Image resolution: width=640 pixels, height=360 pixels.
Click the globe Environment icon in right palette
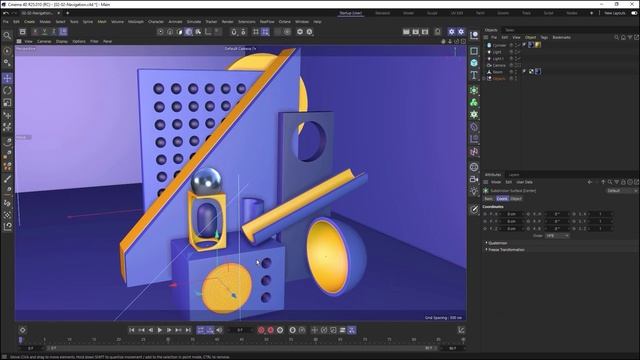pyautogui.click(x=474, y=167)
